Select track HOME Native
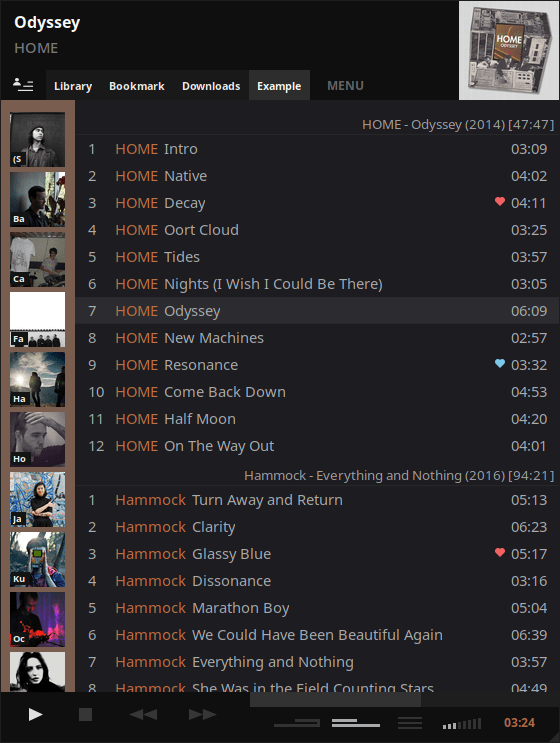Viewport: 560px width, 743px height. point(317,176)
